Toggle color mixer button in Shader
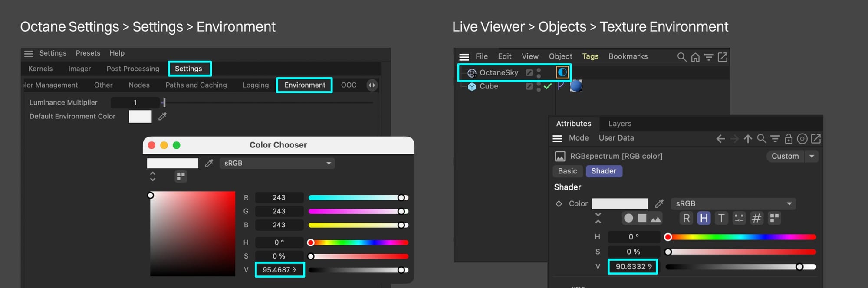This screenshot has height=288, width=868. pos(739,218)
